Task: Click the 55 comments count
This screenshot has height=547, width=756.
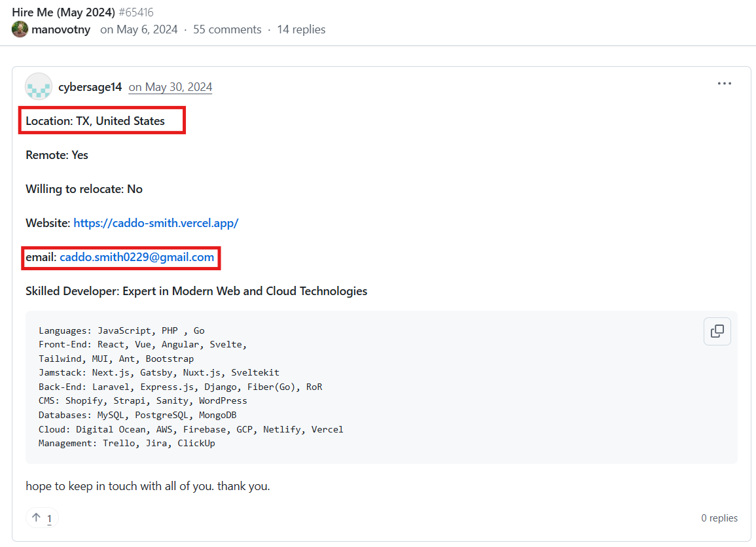Action: point(227,29)
